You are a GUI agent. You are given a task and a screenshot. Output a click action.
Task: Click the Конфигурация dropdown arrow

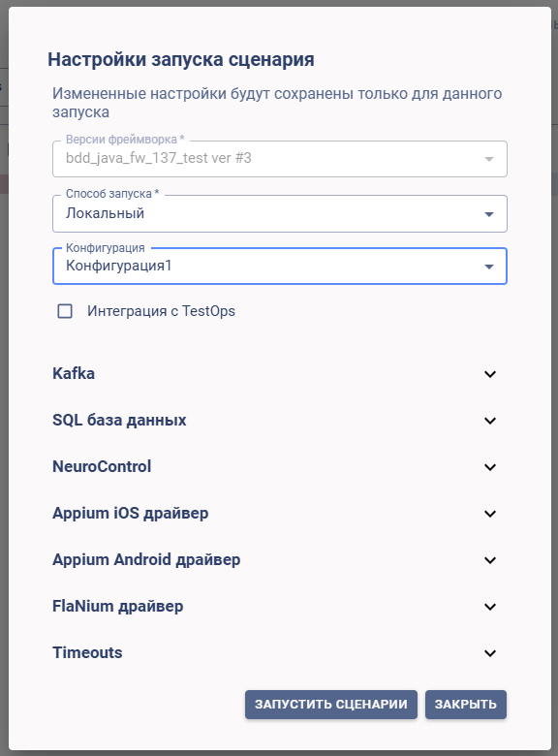click(489, 267)
